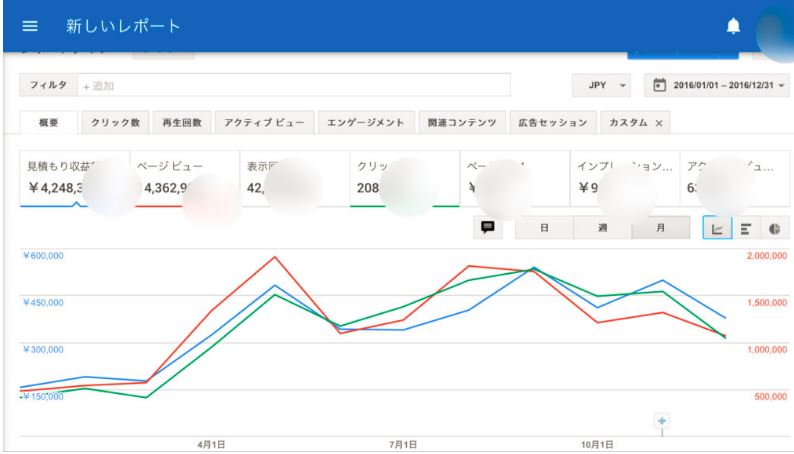Set chart granularity to 日 (day)

pos(543,227)
